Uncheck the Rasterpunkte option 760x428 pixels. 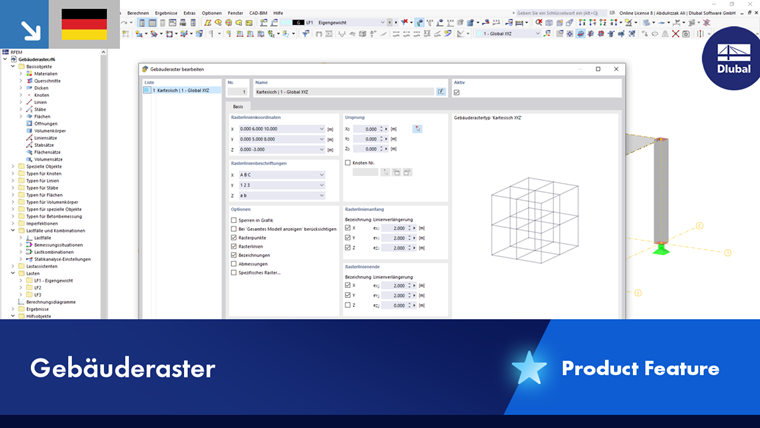(x=234, y=238)
